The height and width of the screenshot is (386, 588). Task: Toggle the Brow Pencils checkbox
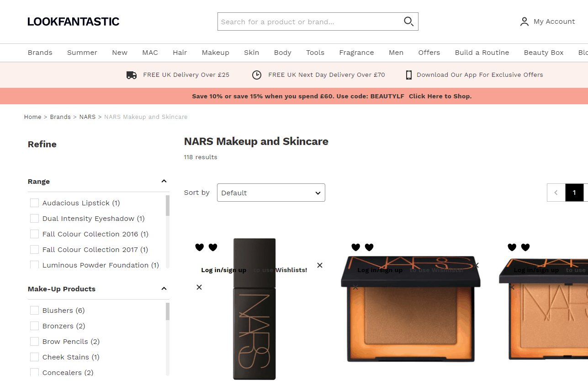(x=34, y=342)
